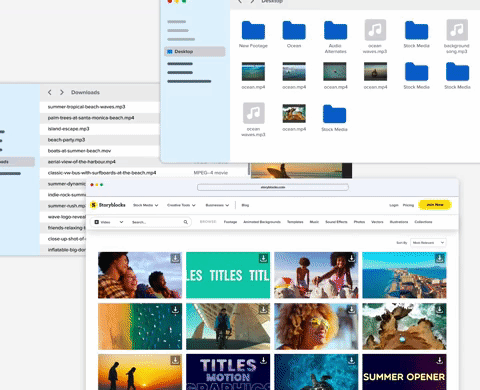
Task: Select beach-party.mp3 in Downloads
Action: point(100,140)
